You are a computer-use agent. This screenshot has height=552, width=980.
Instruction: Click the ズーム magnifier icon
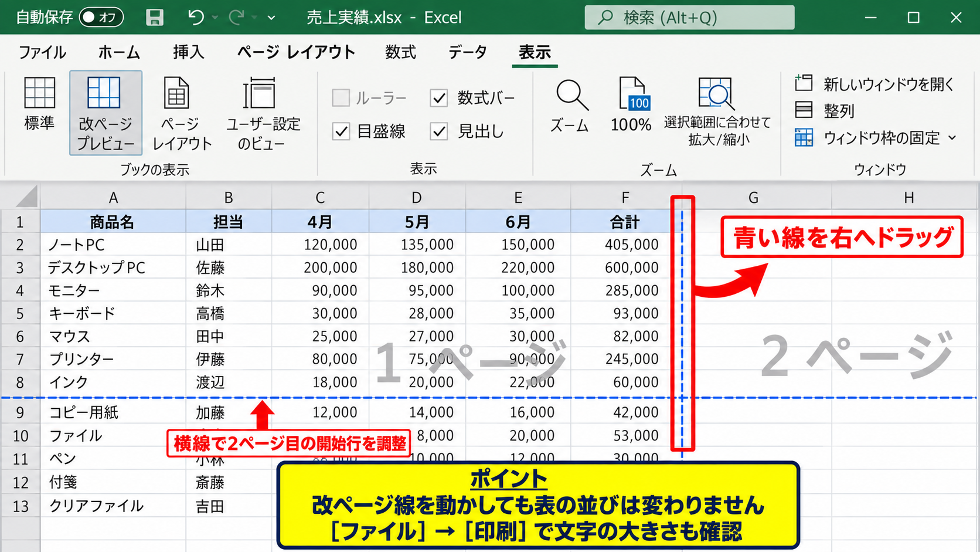(x=571, y=95)
